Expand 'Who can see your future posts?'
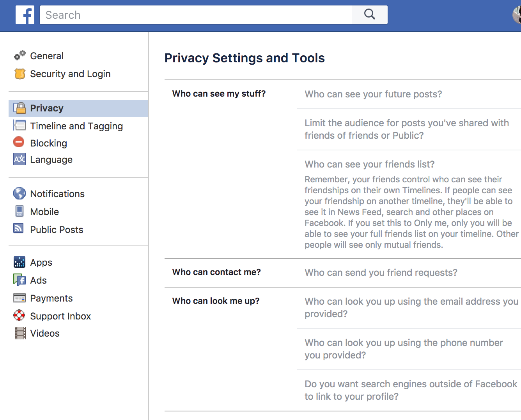521x420 pixels. tap(373, 94)
